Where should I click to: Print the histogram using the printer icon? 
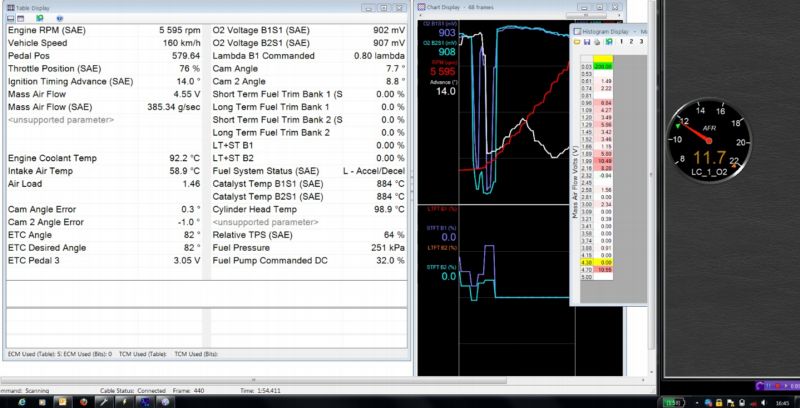(597, 41)
